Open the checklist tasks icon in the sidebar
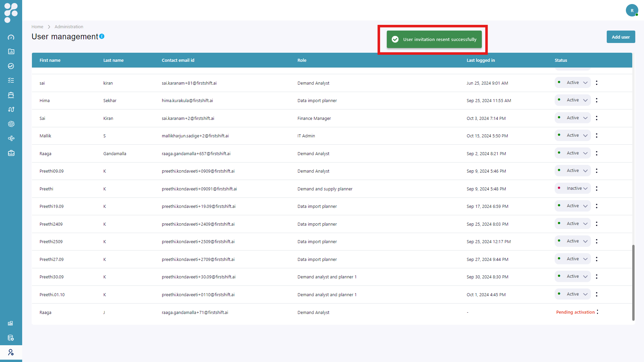The image size is (644, 362). pyautogui.click(x=11, y=81)
